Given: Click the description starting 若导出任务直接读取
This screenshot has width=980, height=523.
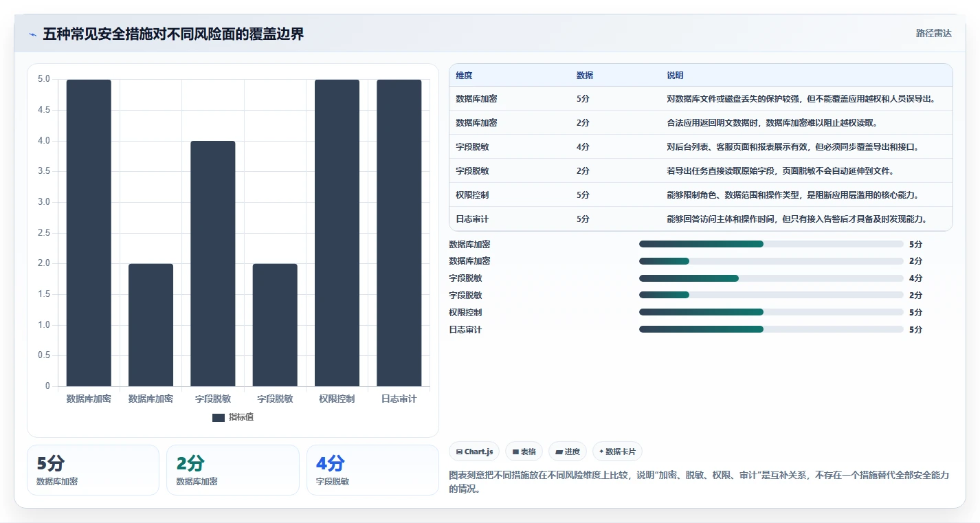Looking at the screenshot, I should 780,171.
